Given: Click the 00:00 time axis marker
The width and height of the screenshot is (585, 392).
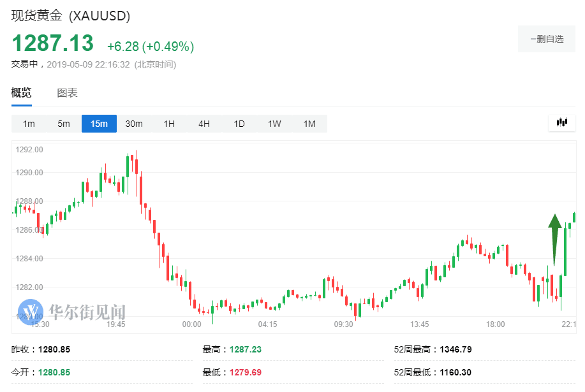Looking at the screenshot, I should pos(192,324).
